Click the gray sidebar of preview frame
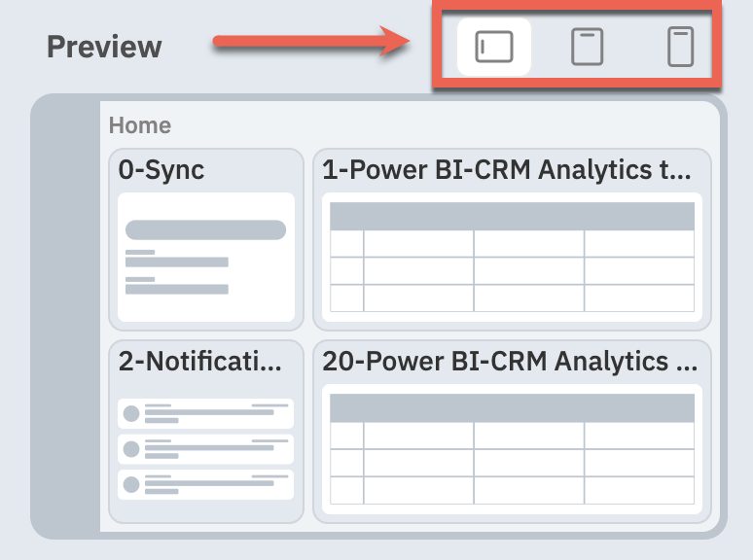 [65, 317]
